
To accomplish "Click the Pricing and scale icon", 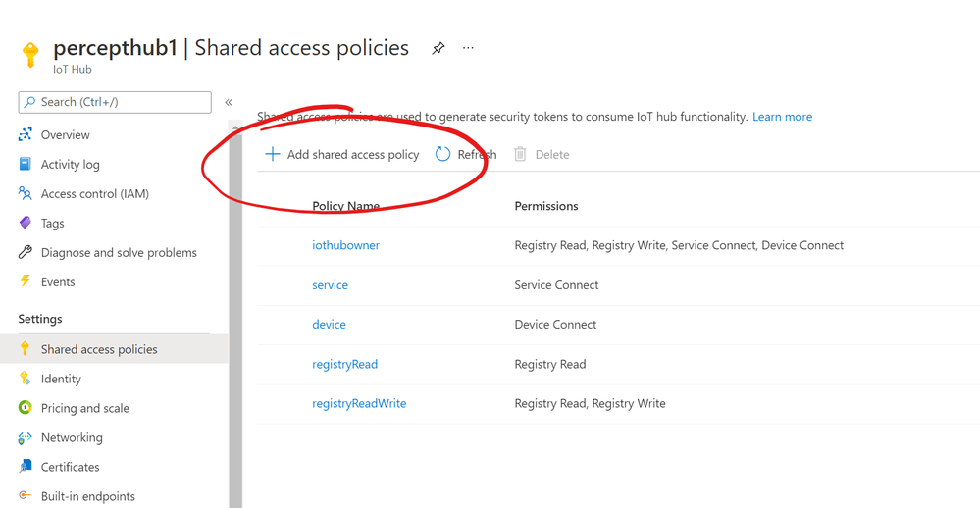I will pyautogui.click(x=26, y=409).
